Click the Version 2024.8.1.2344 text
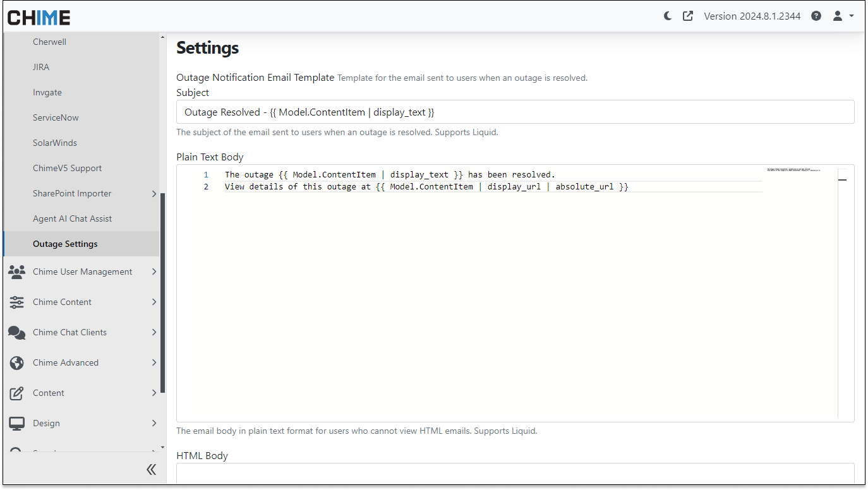The width and height of the screenshot is (868, 490). [x=752, y=16]
